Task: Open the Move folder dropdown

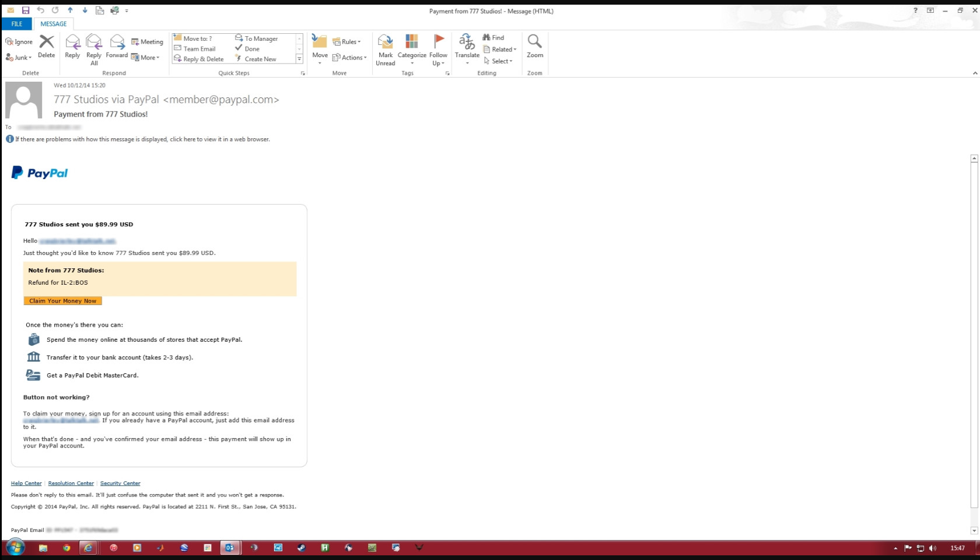Action: click(320, 50)
